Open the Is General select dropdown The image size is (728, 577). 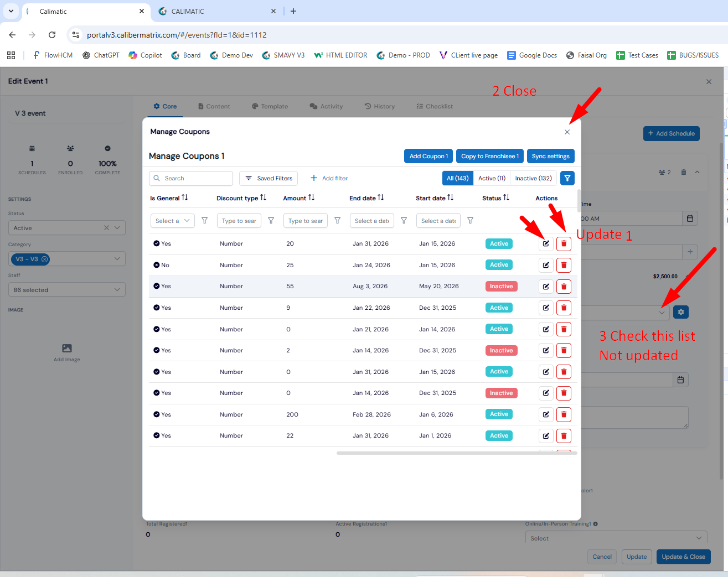click(172, 221)
